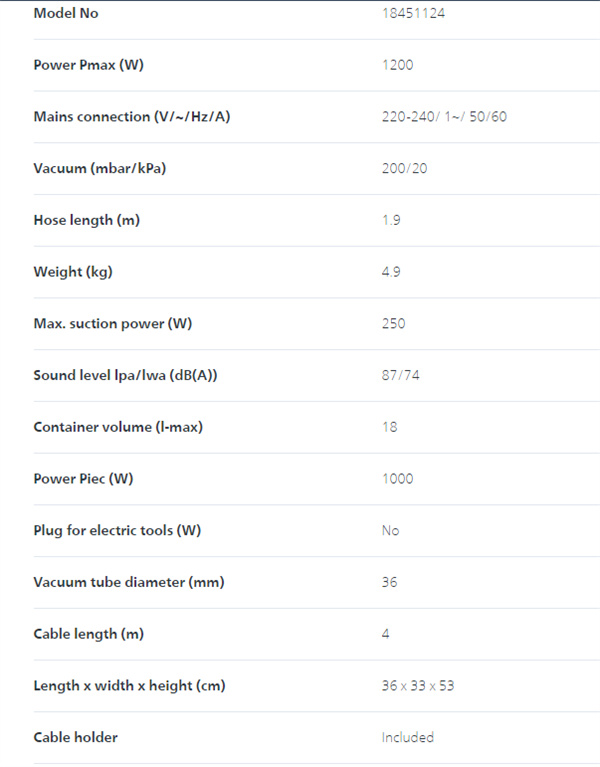Select the model number value 18451124
This screenshot has height=767, width=600.
[x=413, y=13]
